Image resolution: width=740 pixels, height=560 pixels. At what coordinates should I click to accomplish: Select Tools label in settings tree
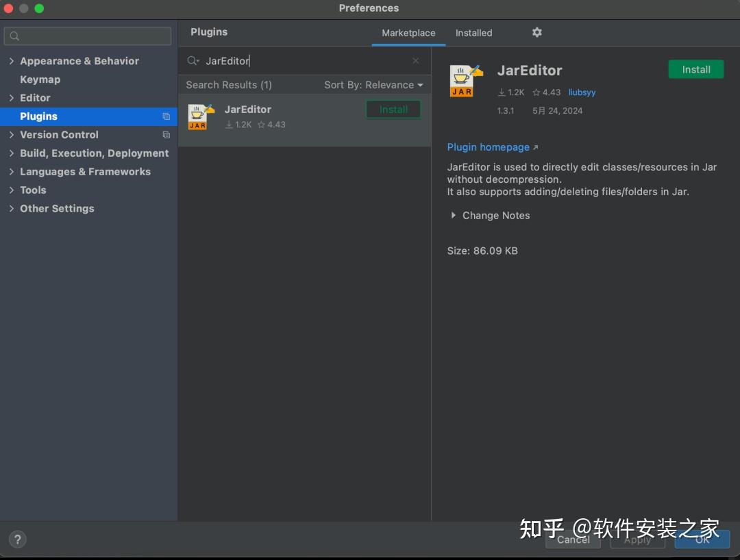pyautogui.click(x=33, y=190)
